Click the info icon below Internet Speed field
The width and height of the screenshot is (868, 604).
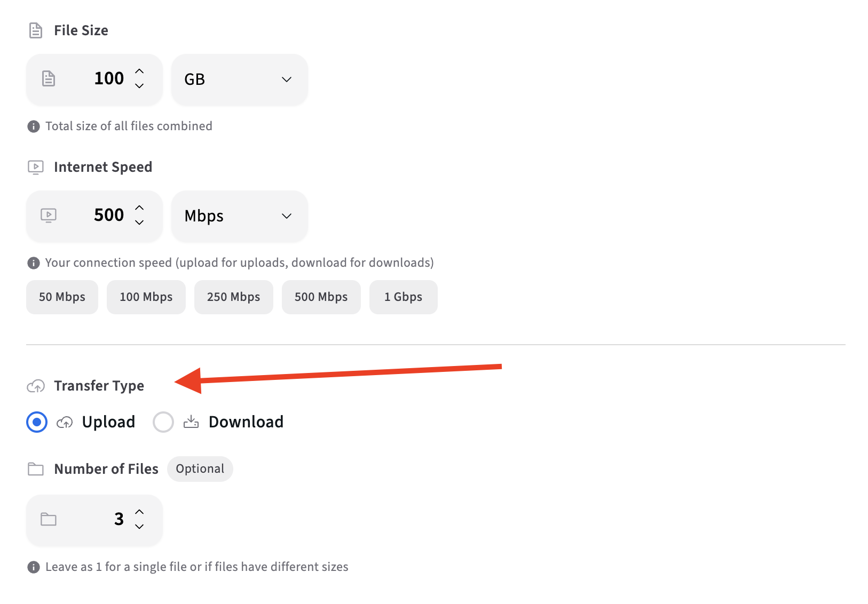(x=33, y=263)
